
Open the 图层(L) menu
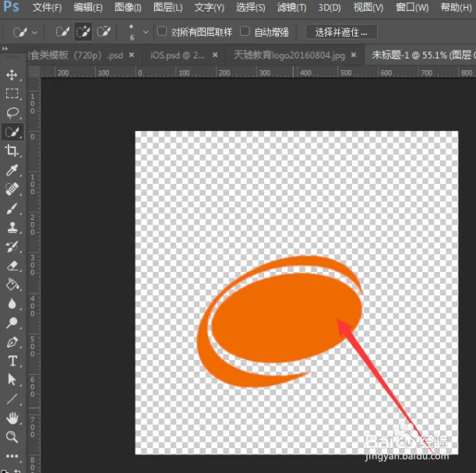(167, 8)
